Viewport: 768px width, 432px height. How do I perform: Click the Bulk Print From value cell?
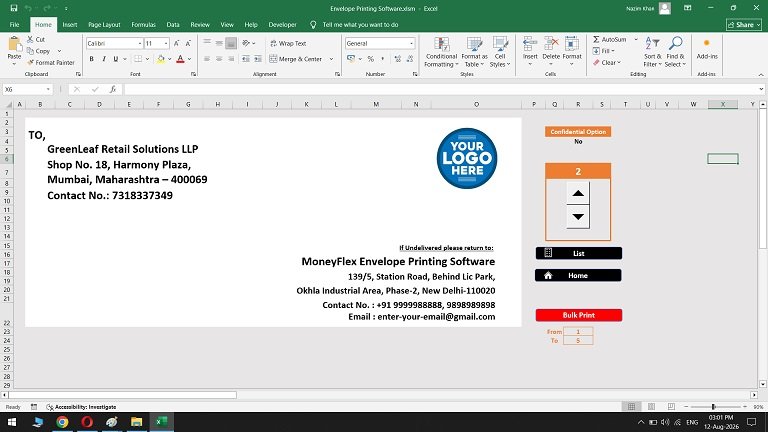pyautogui.click(x=578, y=332)
